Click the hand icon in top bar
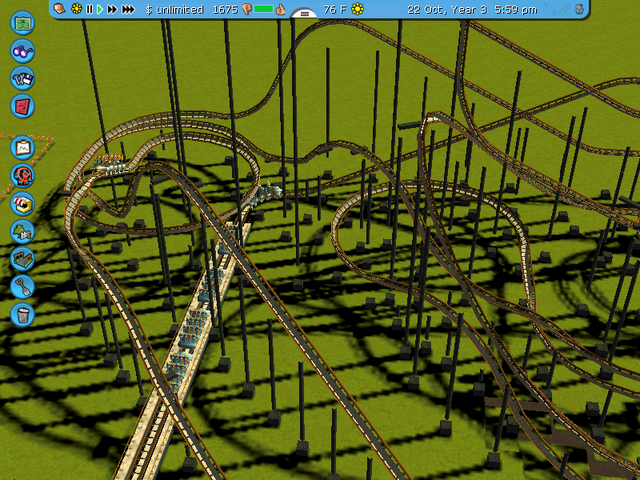Image resolution: width=640 pixels, height=480 pixels. tap(60, 9)
